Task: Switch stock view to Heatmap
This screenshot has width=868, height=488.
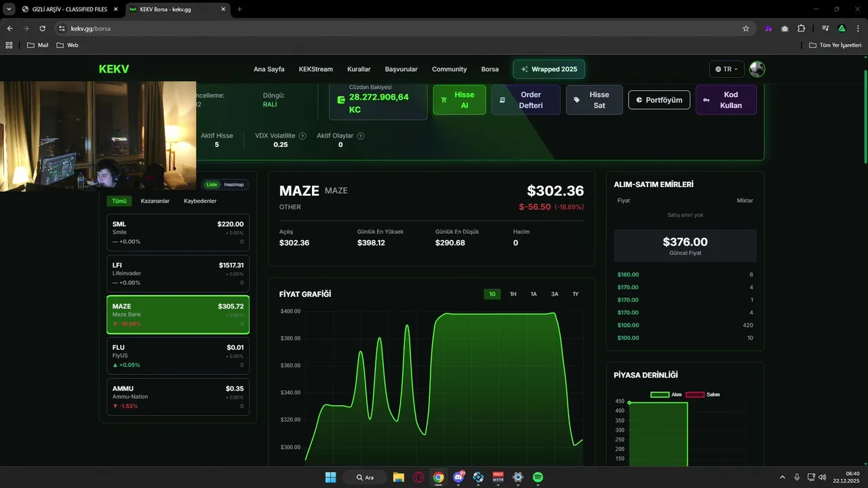Action: [234, 184]
